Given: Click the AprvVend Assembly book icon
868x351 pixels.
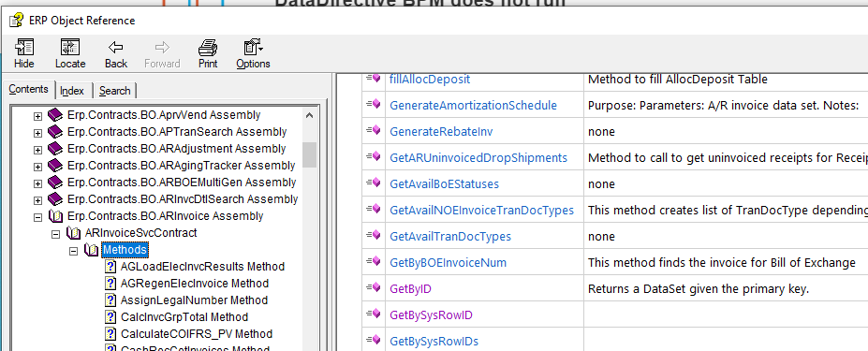Looking at the screenshot, I should 55,115.
